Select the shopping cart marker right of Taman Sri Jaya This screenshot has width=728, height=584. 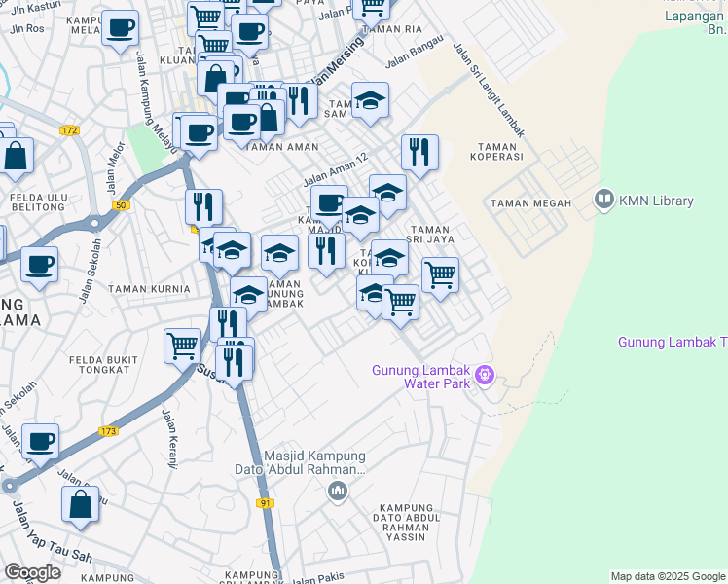click(440, 275)
